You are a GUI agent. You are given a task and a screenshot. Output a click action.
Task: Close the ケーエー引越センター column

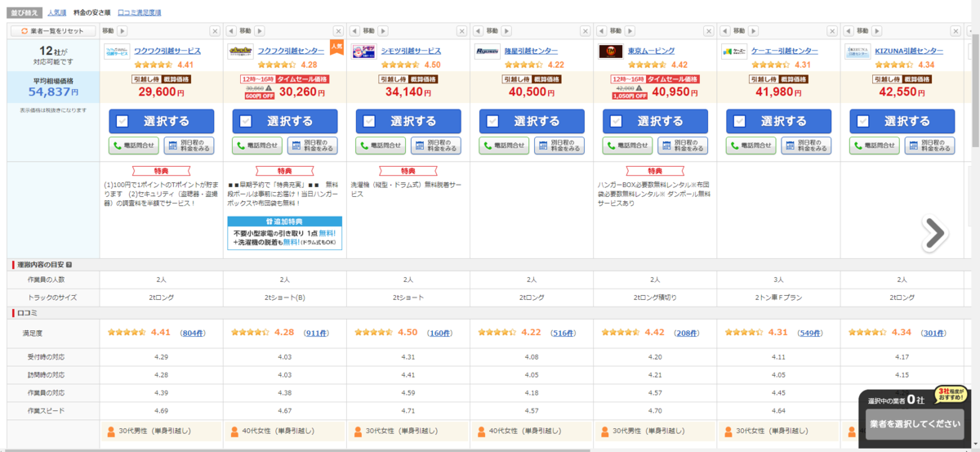(x=831, y=31)
